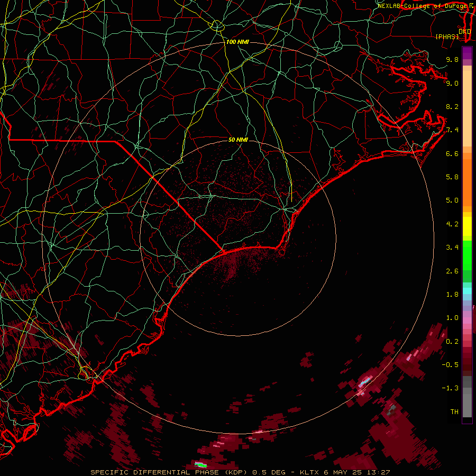
Task: Click the 4.2 color scale value
Action: click(x=452, y=224)
